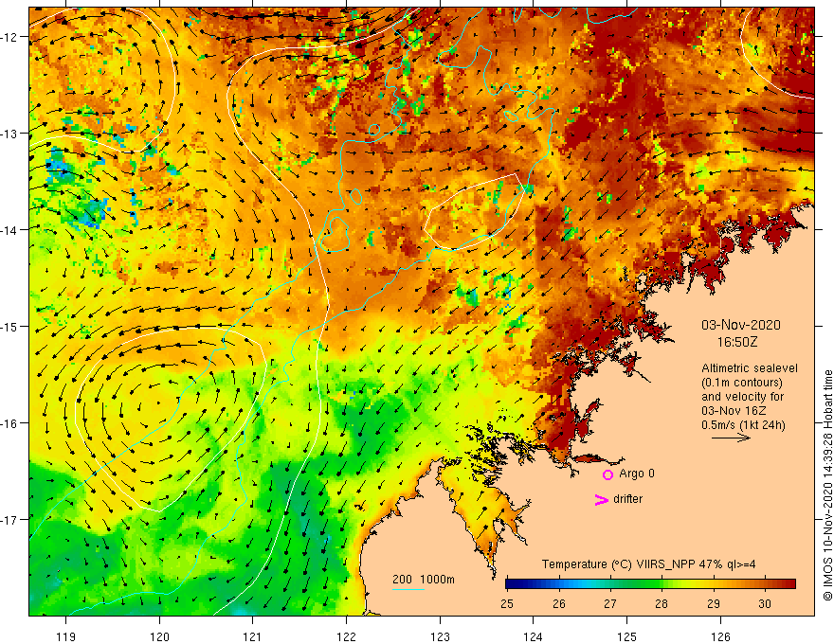Click the 'Argo 0' legend label
Screen dimensions: 834x644
click(637, 474)
